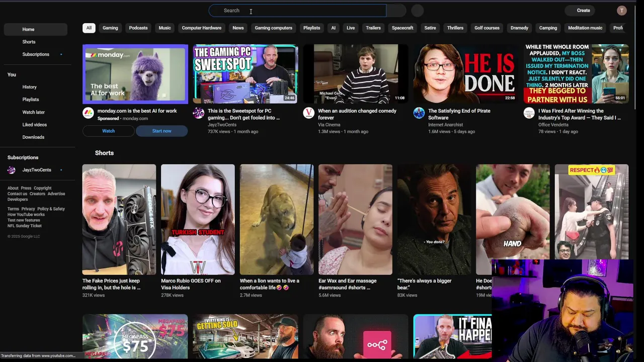644x362 pixels.
Task: Click Office Vendetta channel avatar
Action: tap(529, 113)
